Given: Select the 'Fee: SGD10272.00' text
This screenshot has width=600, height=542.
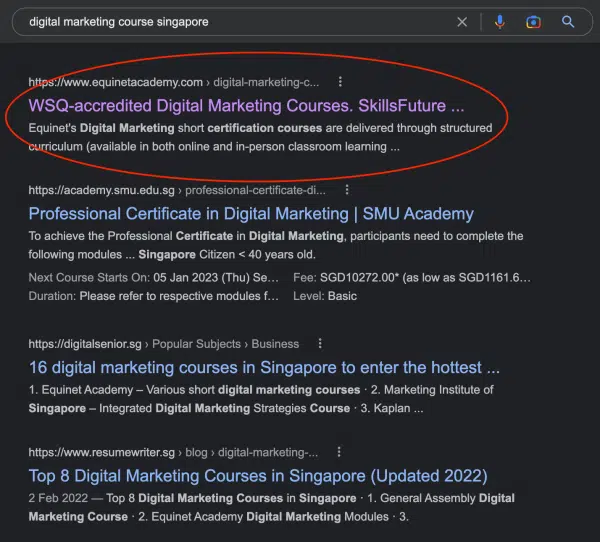Looking at the screenshot, I should pos(412,278).
